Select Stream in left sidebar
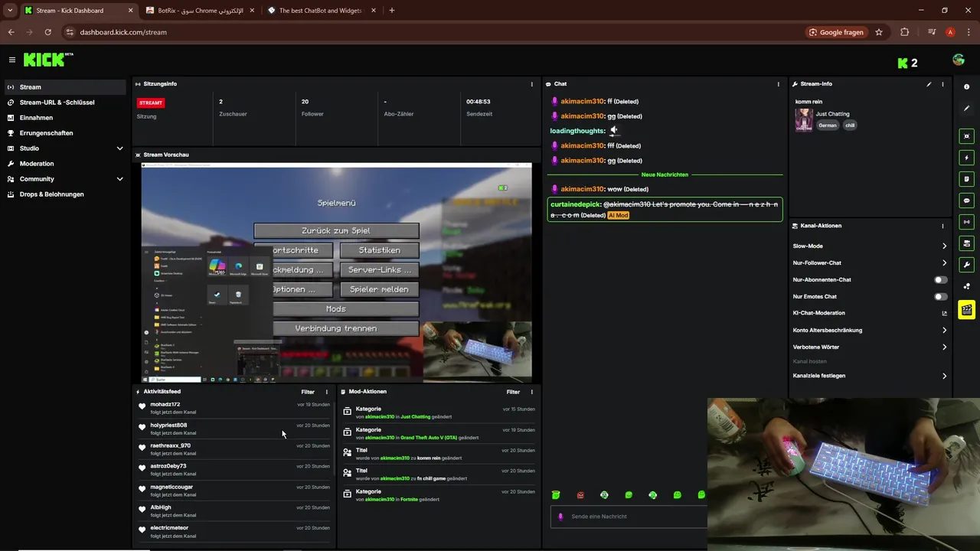Screen dimensions: 980x551 click(x=65, y=87)
